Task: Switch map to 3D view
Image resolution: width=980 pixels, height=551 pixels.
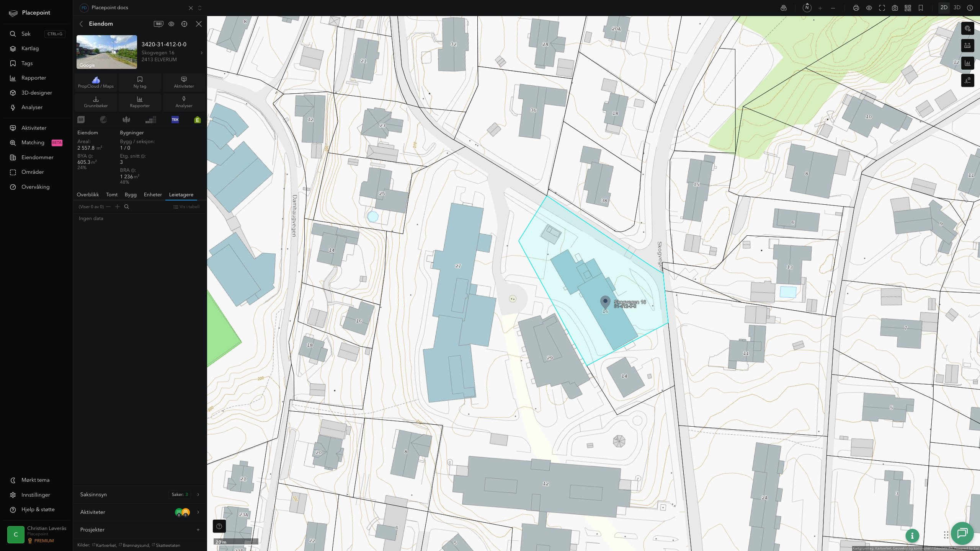Action: point(957,8)
